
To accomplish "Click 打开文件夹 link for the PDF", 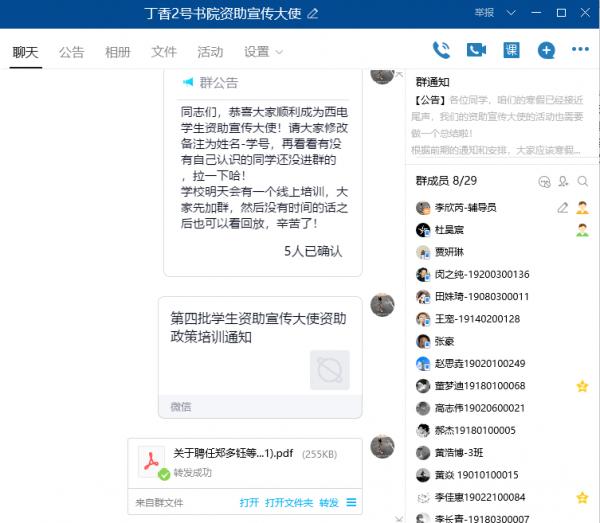I will pyautogui.click(x=289, y=502).
